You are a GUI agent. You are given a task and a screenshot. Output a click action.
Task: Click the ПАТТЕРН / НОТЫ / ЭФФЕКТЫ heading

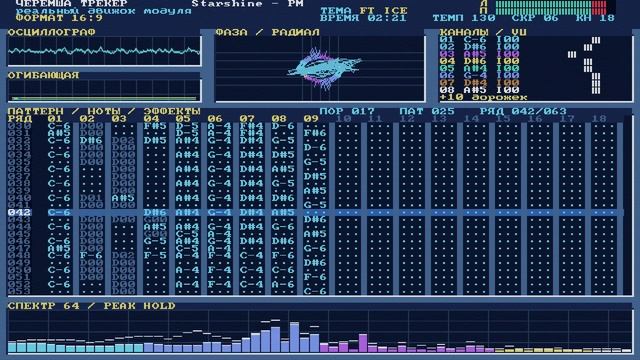(104, 111)
